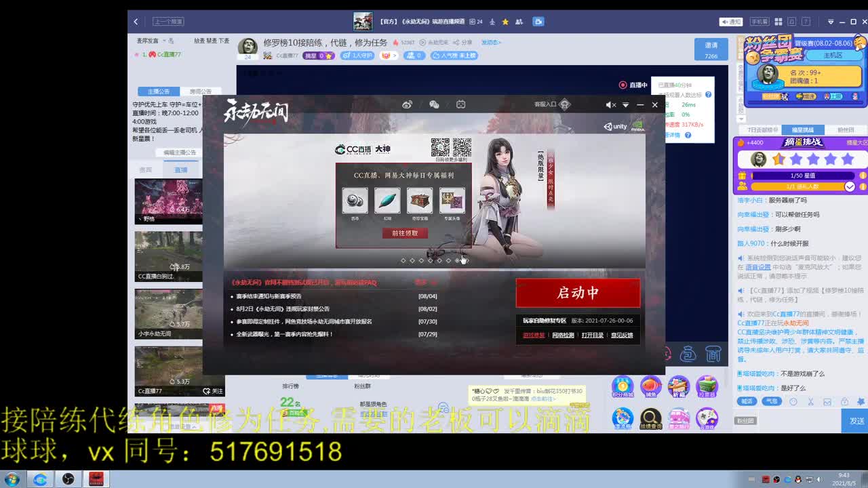This screenshot has height=488, width=868.
Task: Open the launcher settings dropdown arrow
Action: coord(625,105)
